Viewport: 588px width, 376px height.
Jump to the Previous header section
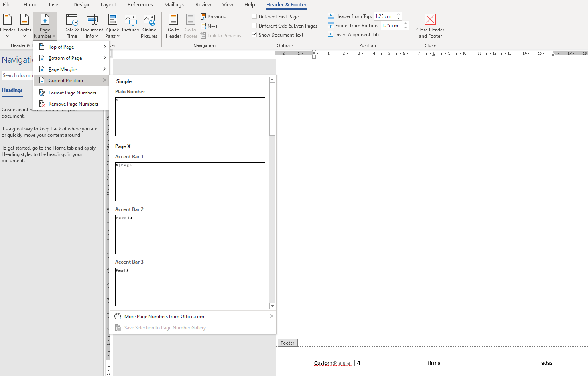pyautogui.click(x=213, y=17)
